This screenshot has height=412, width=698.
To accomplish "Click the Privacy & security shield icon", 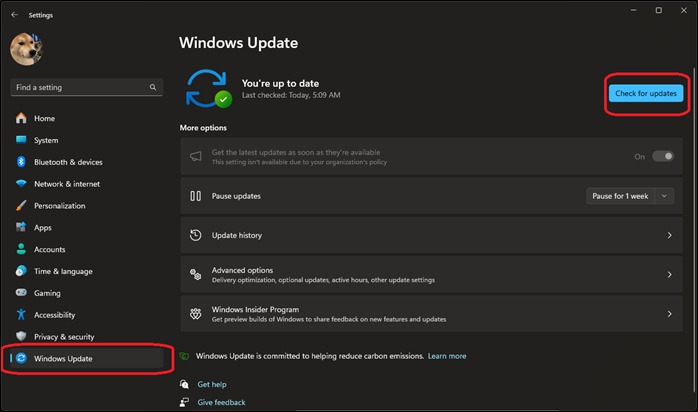I will pos(21,337).
